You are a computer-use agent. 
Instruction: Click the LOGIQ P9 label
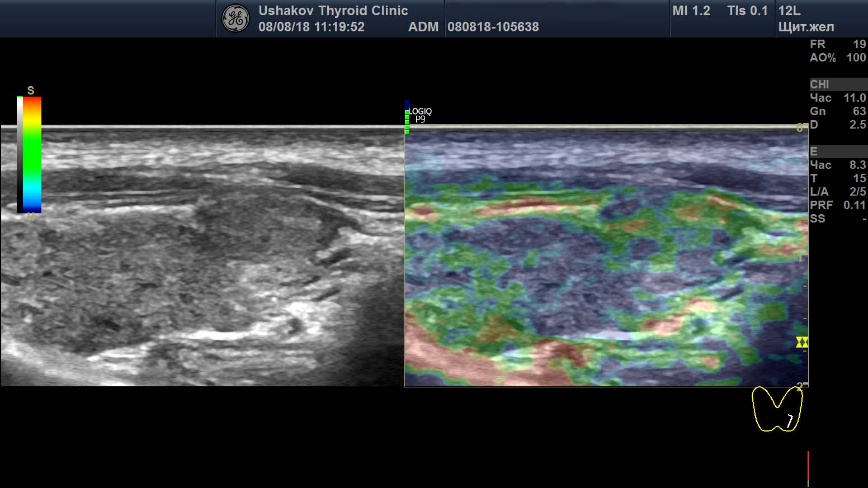(x=420, y=115)
